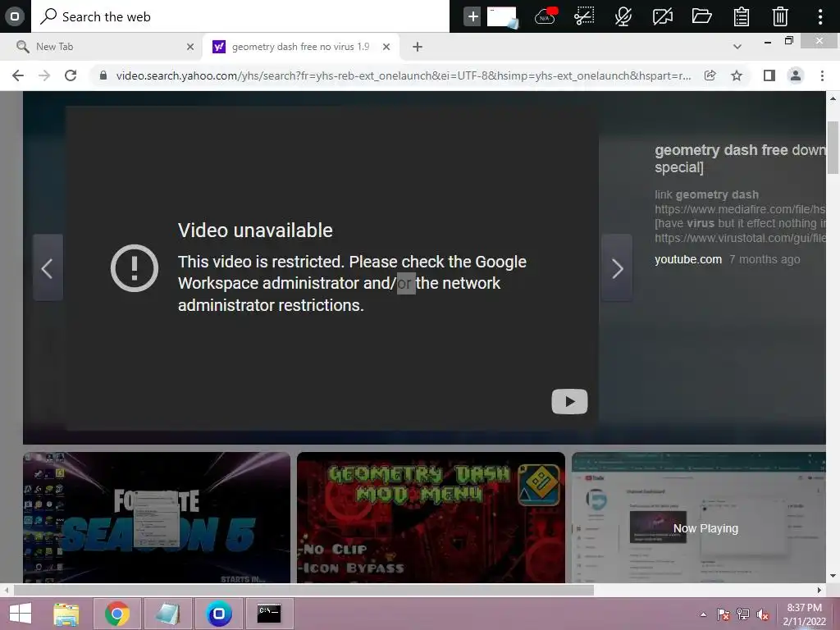Click the mediafire.com link text
840x630 pixels.
tap(740, 209)
